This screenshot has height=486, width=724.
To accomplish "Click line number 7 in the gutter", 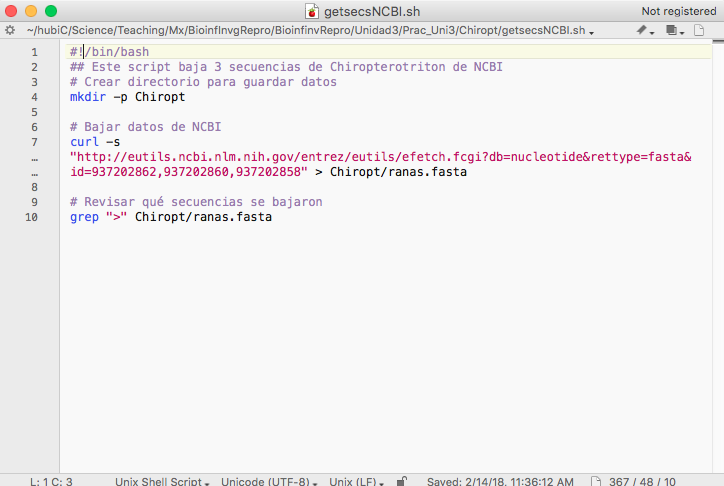I will click(34, 142).
